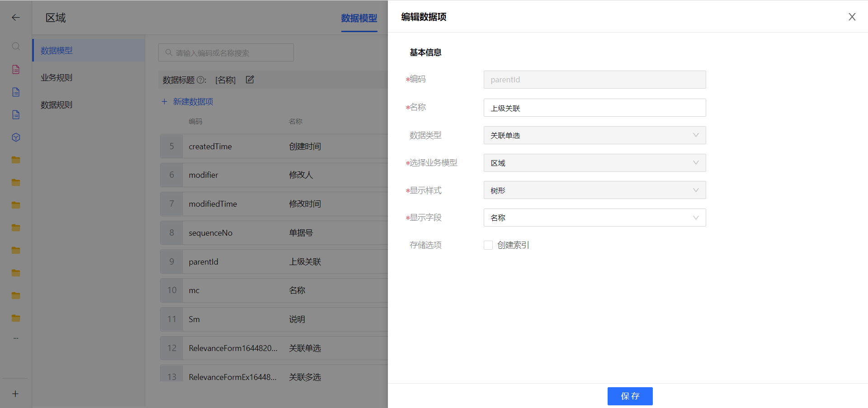Screen dimensions: 868x408
Task: Click the 编码 column header
Action: click(195, 121)
